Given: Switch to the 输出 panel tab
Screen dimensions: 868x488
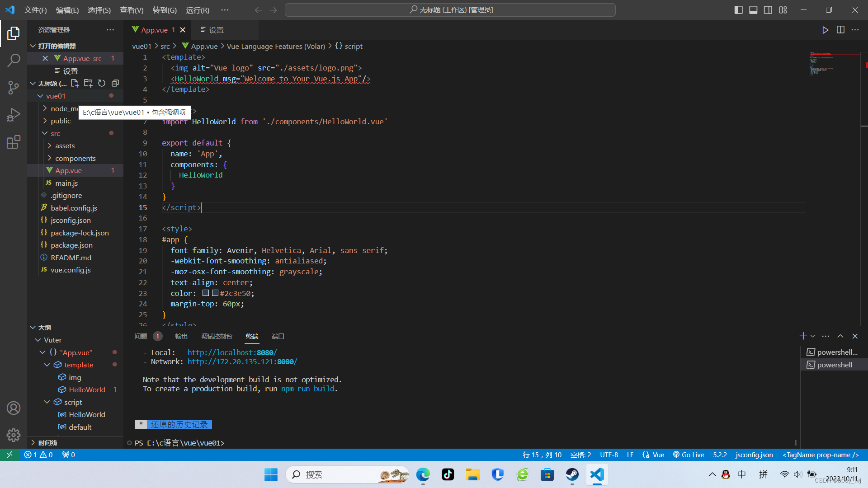Looking at the screenshot, I should (x=181, y=336).
